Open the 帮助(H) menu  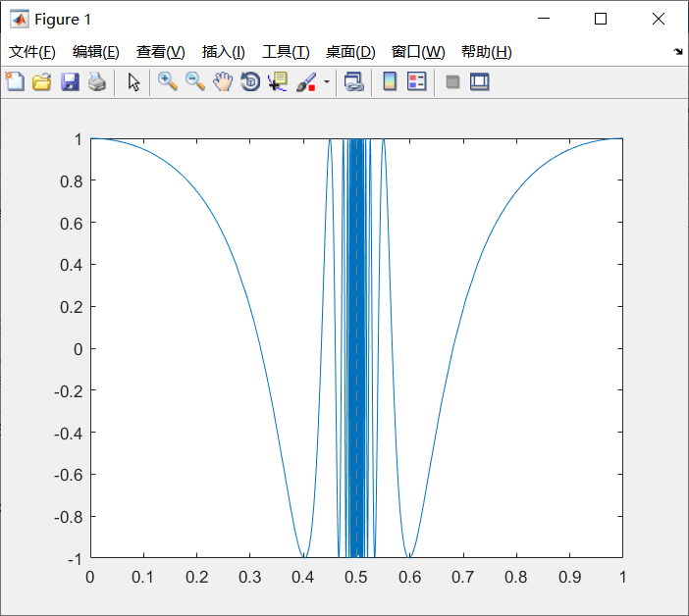point(487,52)
